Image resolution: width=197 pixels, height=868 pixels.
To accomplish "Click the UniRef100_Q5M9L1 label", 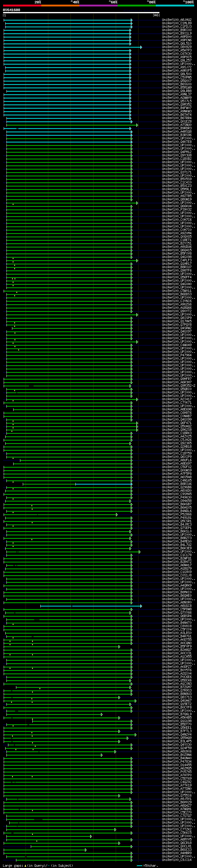I will point(177,189).
